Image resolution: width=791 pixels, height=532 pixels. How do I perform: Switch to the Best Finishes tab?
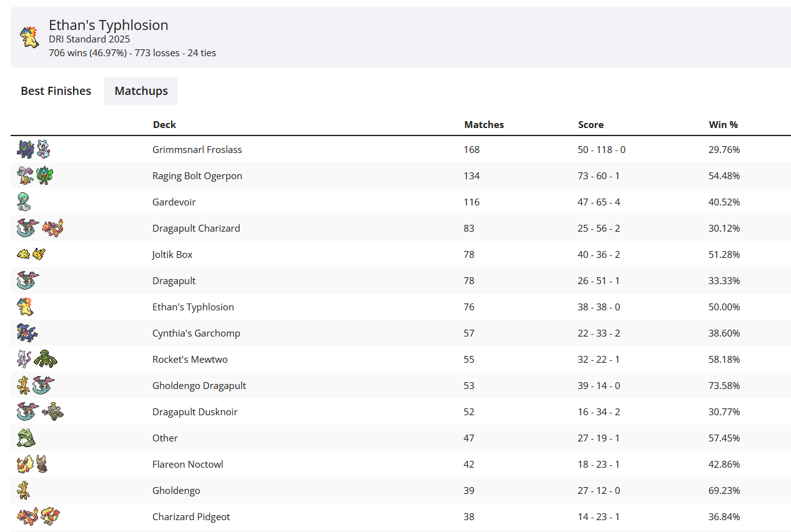click(x=56, y=91)
